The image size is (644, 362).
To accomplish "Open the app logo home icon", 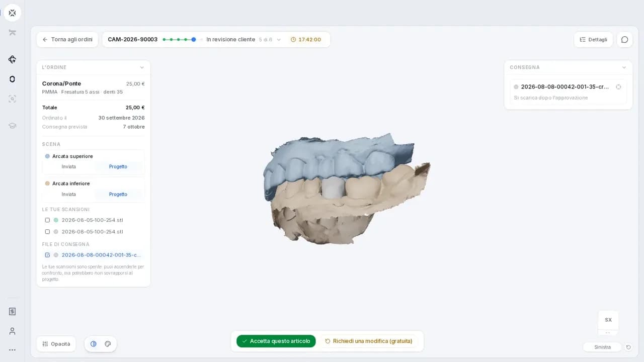I will click(12, 13).
